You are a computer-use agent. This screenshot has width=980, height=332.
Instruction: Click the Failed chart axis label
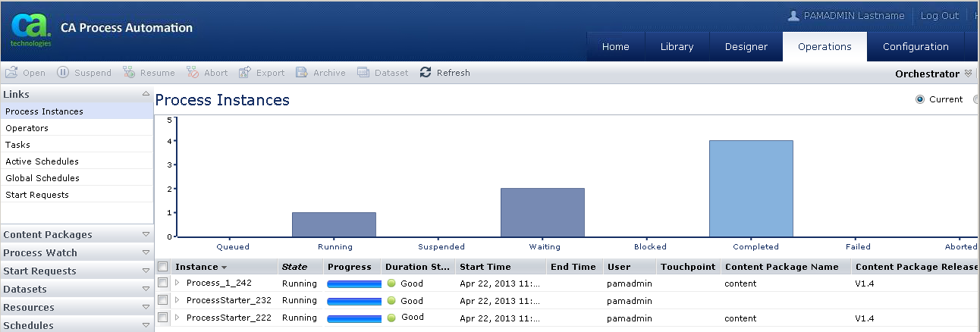(858, 246)
